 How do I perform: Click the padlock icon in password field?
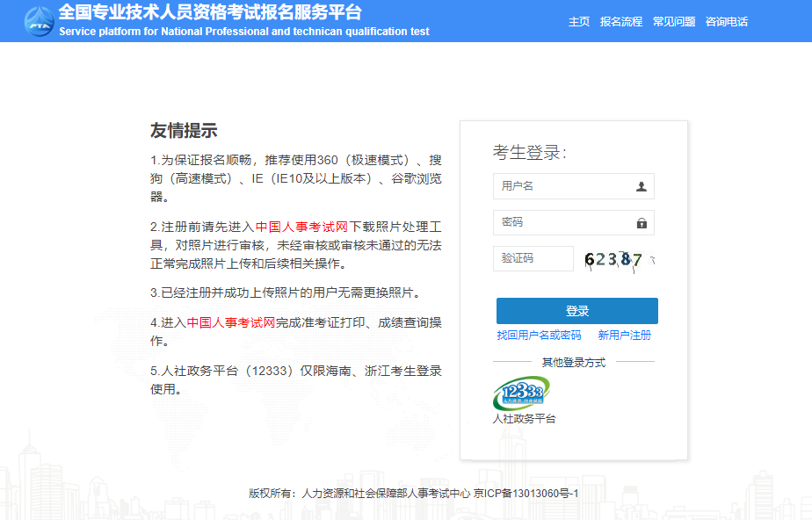tap(641, 223)
